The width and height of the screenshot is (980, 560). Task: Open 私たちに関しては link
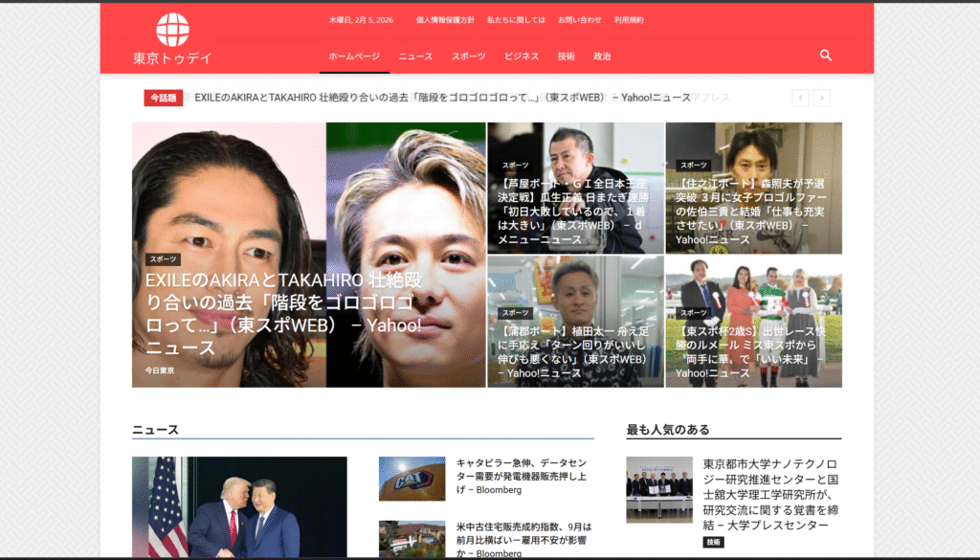point(516,20)
